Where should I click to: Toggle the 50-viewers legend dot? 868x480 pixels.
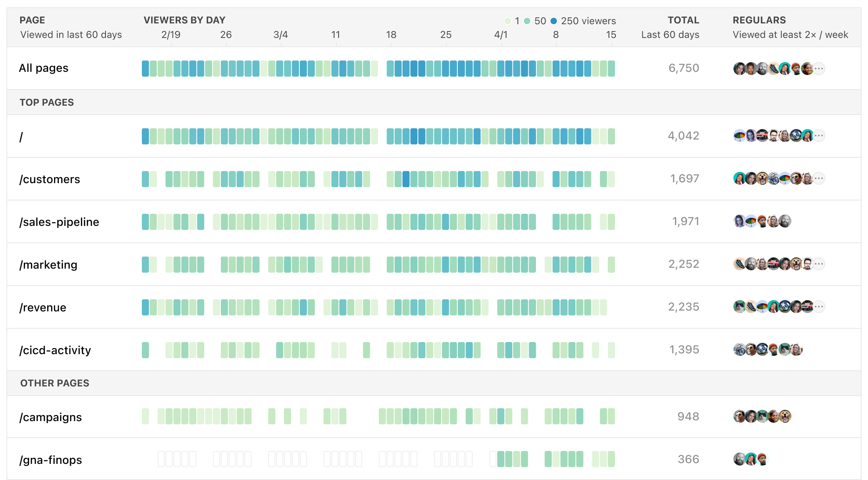pyautogui.click(x=528, y=21)
